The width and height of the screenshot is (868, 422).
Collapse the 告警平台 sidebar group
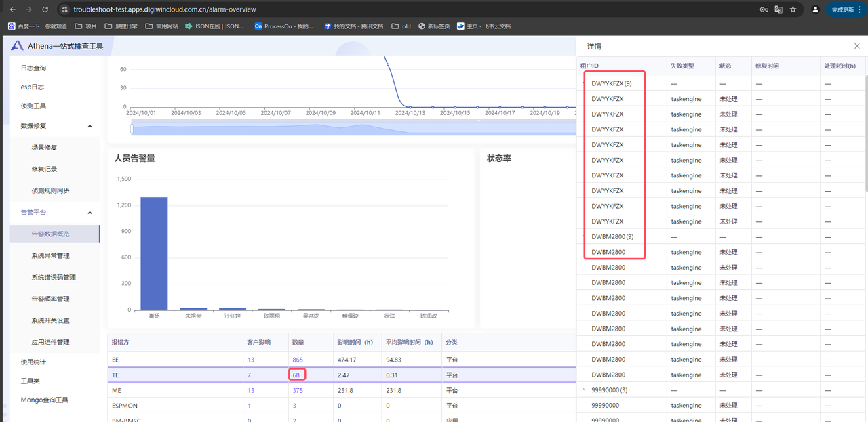click(x=54, y=212)
